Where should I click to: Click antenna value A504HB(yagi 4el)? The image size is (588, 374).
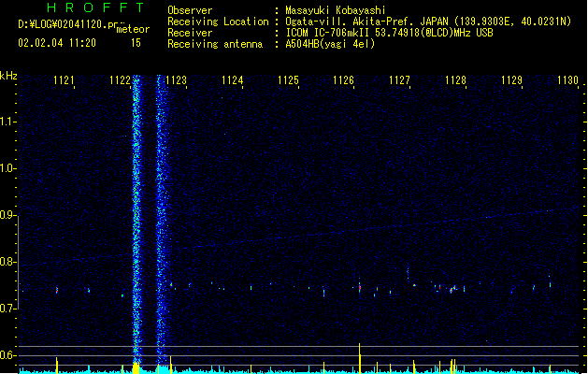tap(330, 44)
